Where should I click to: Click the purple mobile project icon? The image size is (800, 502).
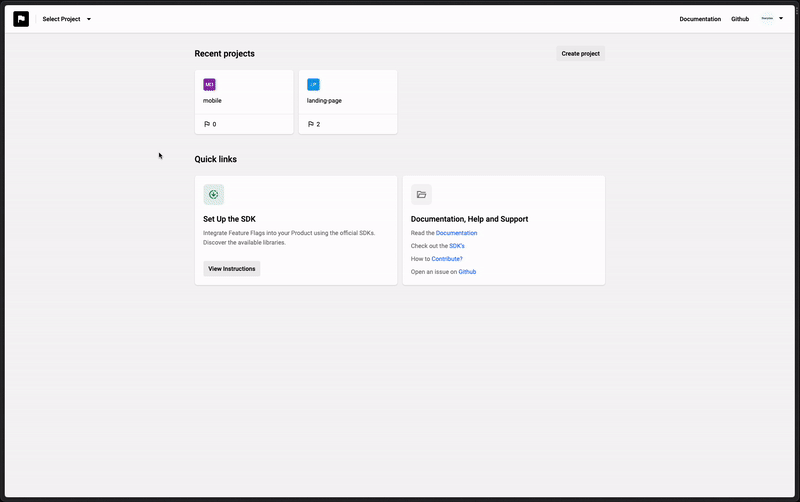(x=209, y=84)
